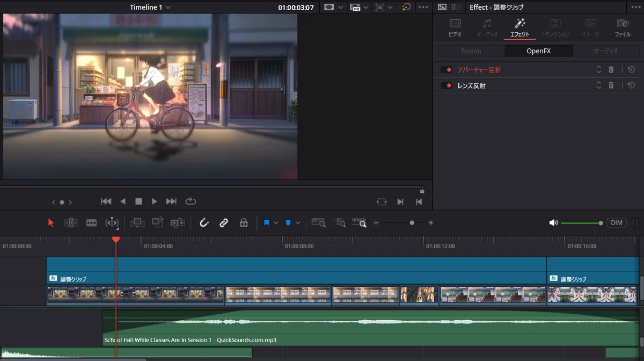Reset the レンズ反射 effect settings
The width and height of the screenshot is (644, 361).
pos(631,85)
